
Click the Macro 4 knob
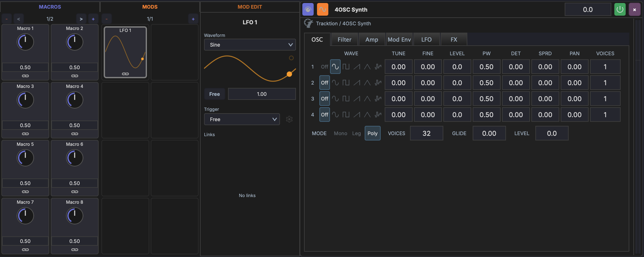[75, 100]
